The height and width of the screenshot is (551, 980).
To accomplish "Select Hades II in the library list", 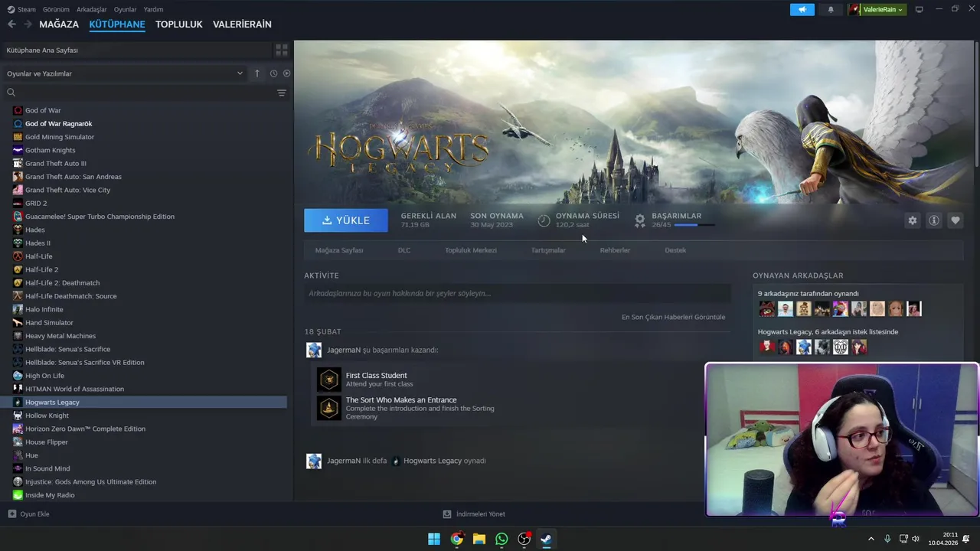I will [38, 243].
